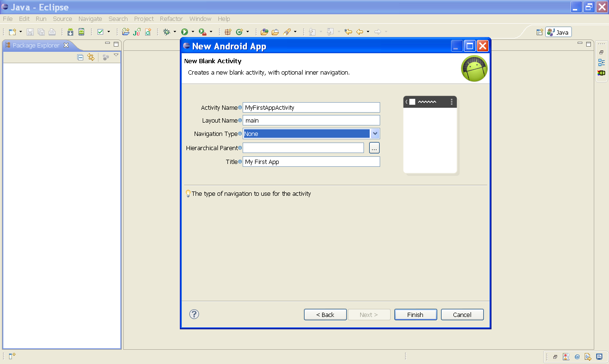This screenshot has height=364, width=609.
Task: Click the Javadoc @ icon in status bar
Action: point(577,356)
